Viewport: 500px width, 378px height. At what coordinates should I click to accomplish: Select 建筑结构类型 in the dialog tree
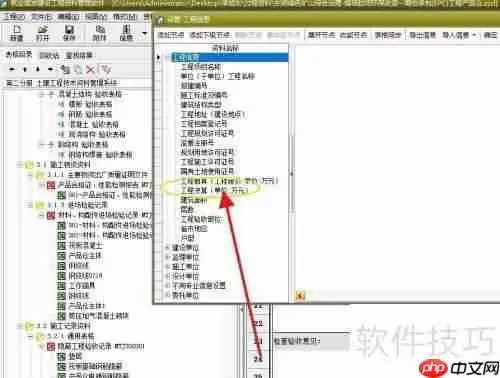[x=201, y=105]
